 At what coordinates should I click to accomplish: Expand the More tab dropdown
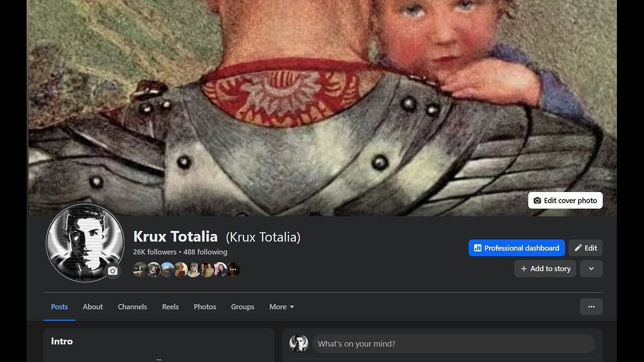(x=282, y=307)
